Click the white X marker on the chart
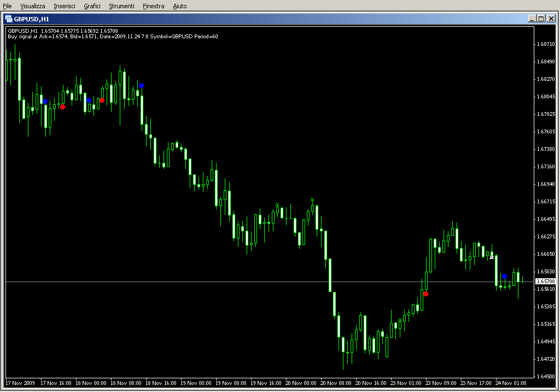 click(492, 256)
